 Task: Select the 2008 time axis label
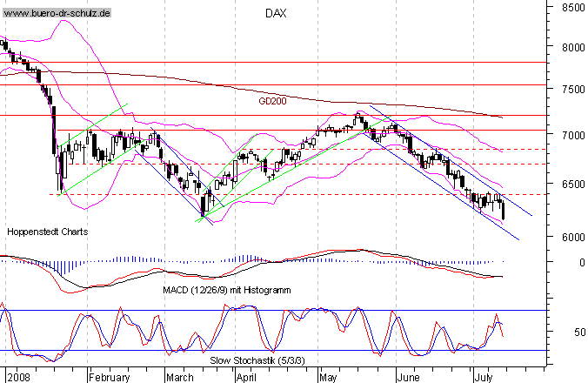click(18, 377)
